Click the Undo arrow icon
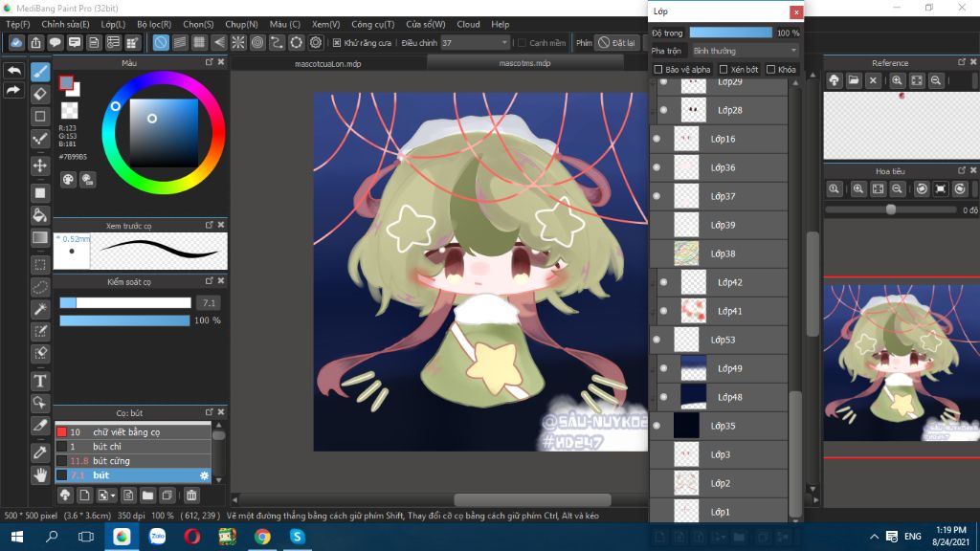The width and height of the screenshot is (980, 551). pyautogui.click(x=13, y=71)
